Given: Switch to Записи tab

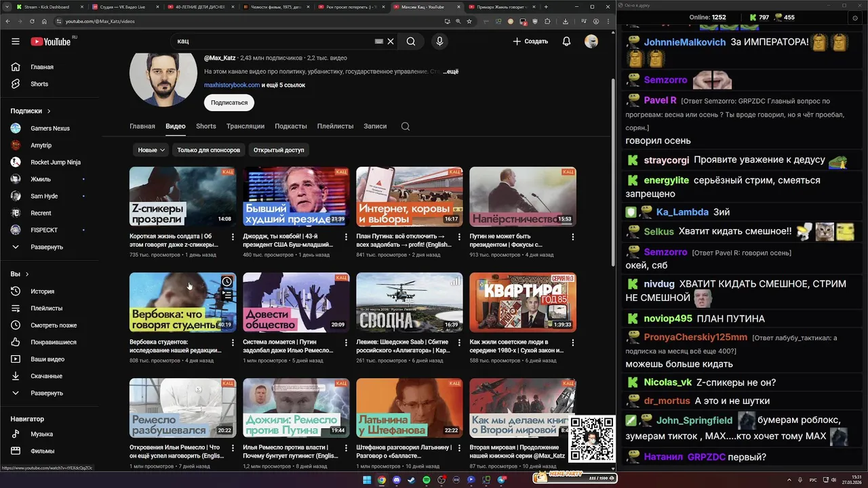Looking at the screenshot, I should [x=375, y=126].
